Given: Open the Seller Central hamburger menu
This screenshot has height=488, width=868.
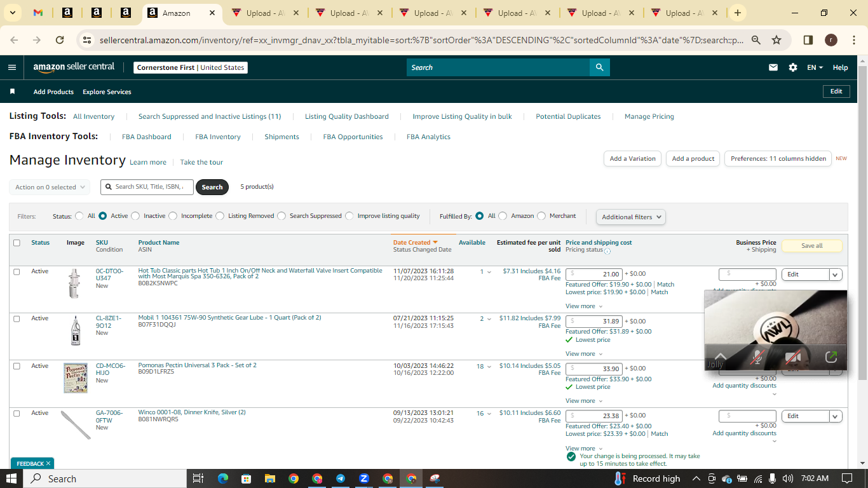Looking at the screenshot, I should pos(12,67).
